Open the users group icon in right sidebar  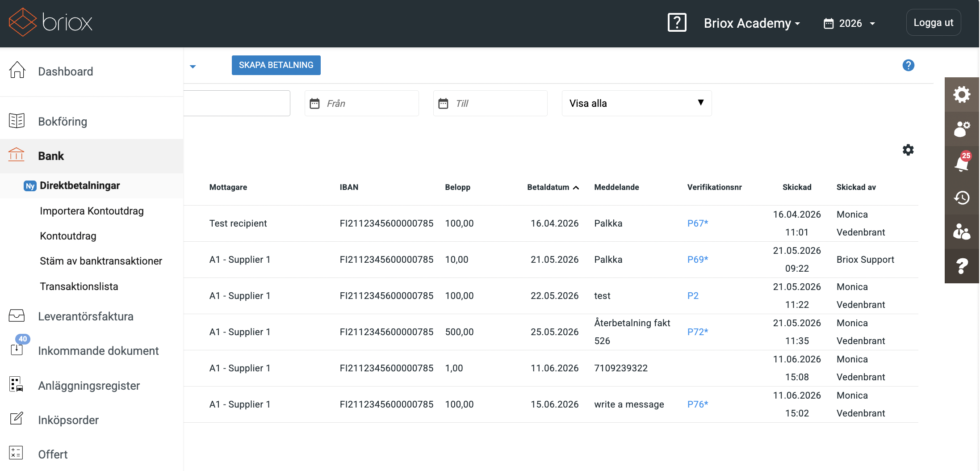coord(962,232)
